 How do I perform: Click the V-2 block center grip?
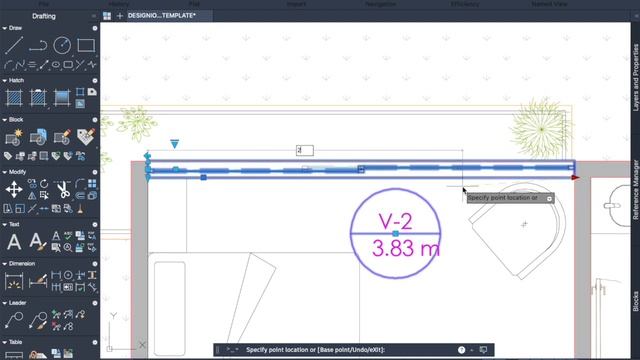[396, 233]
